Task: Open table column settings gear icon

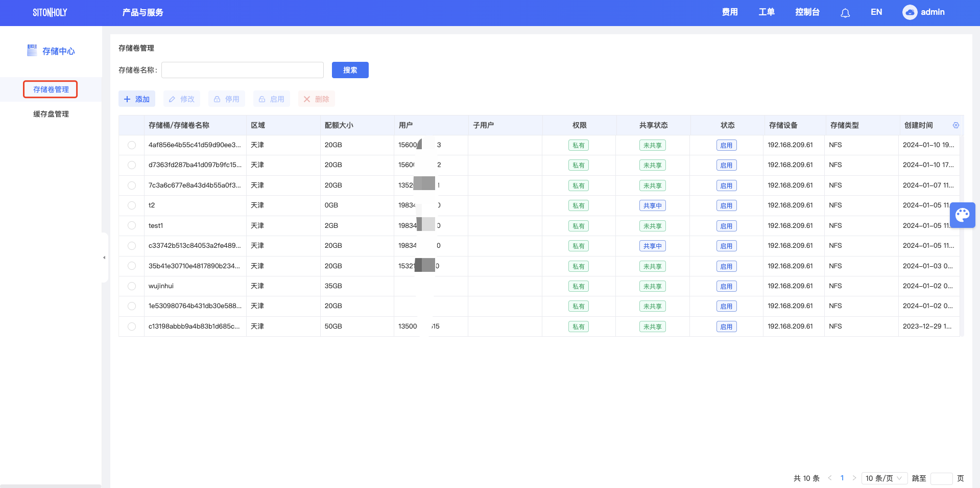Action: point(956,125)
